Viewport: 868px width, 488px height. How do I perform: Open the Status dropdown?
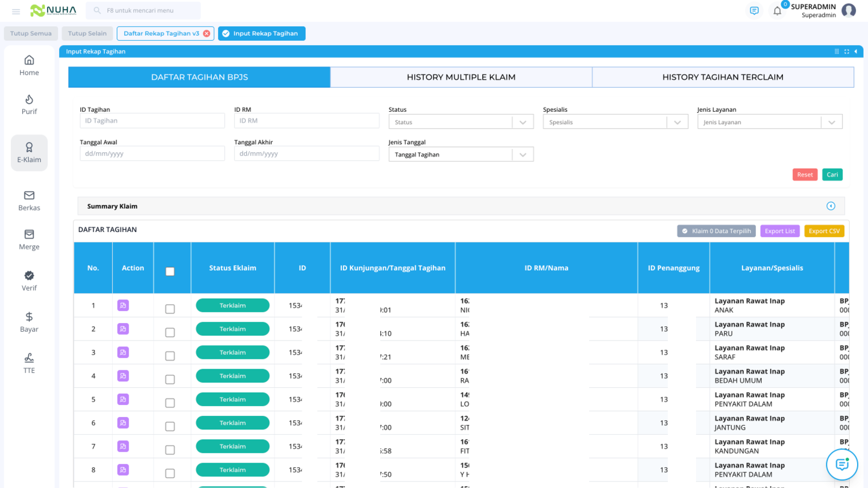tap(461, 122)
